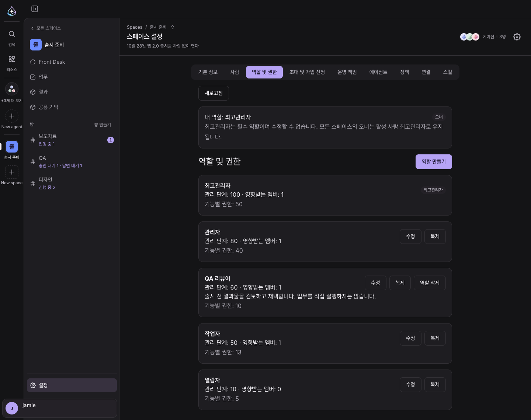Image resolution: width=531 pixels, height=420 pixels.
Task: Click 역할 삭제 for QA 리뷰어
Action: coord(430,283)
